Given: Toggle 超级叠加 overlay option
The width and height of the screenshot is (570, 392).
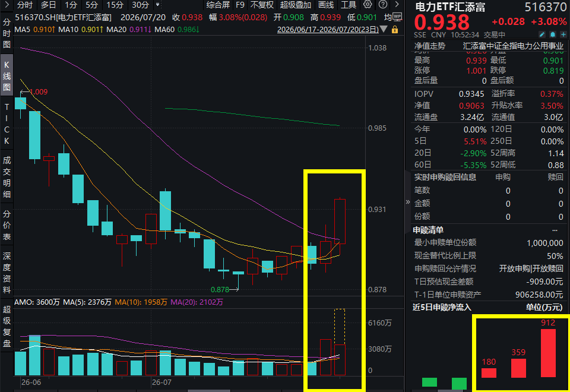Looking at the screenshot, I should pos(296,5).
